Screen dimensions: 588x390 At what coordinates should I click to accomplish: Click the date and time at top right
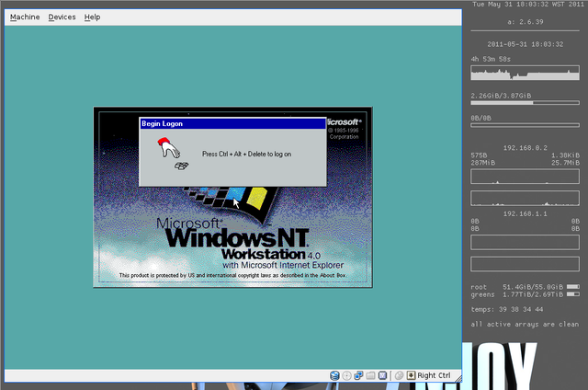(529, 4)
